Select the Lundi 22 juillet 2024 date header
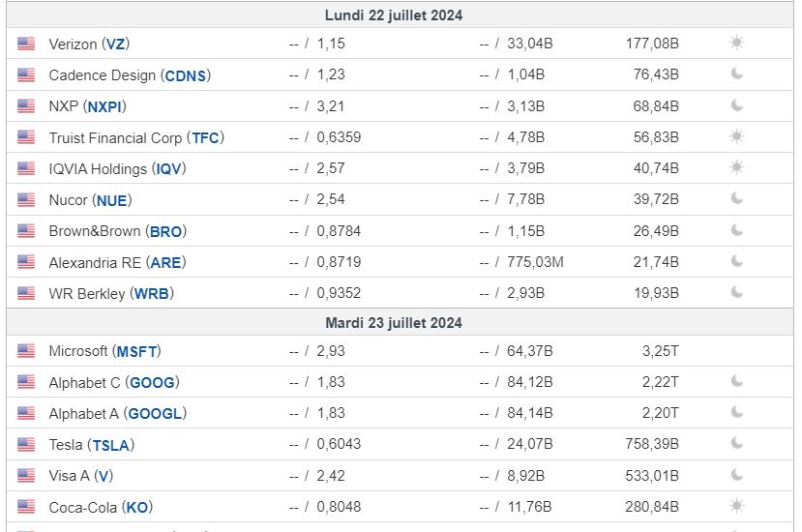The image size is (802, 532). (x=393, y=15)
